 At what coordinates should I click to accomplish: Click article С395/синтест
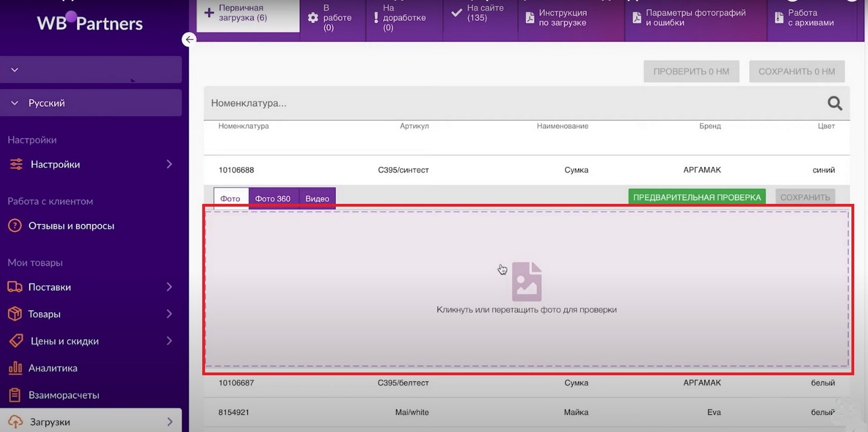[403, 170]
